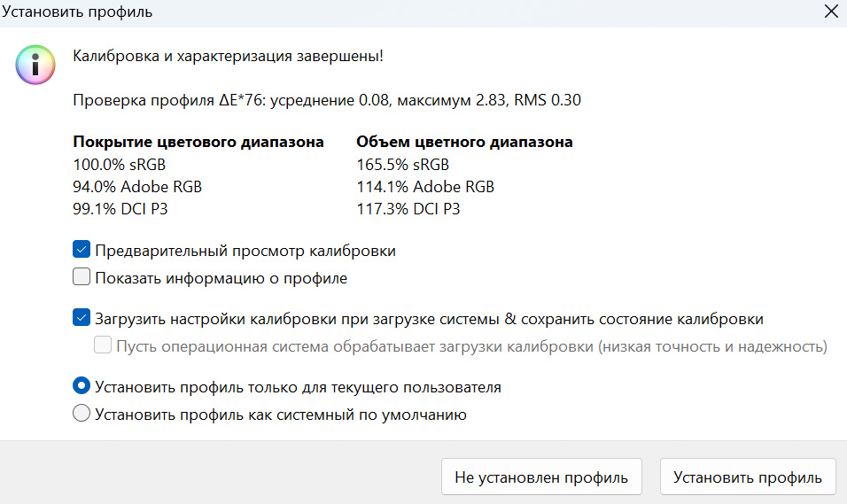Screen dimensions: 847x504
Task: Disable Предварительный просмотр калибровки checkbox
Action: [82, 251]
